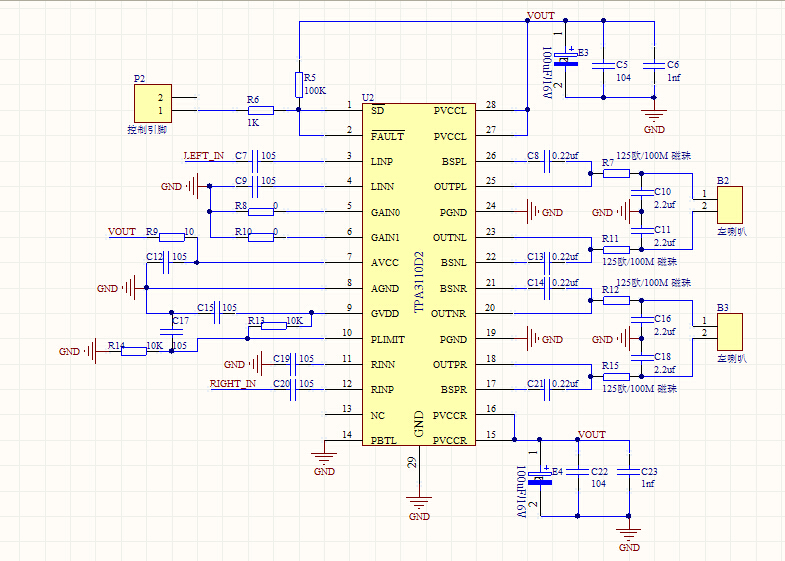Select capacitor C9 symbol
The width and height of the screenshot is (785, 561).
click(254, 186)
